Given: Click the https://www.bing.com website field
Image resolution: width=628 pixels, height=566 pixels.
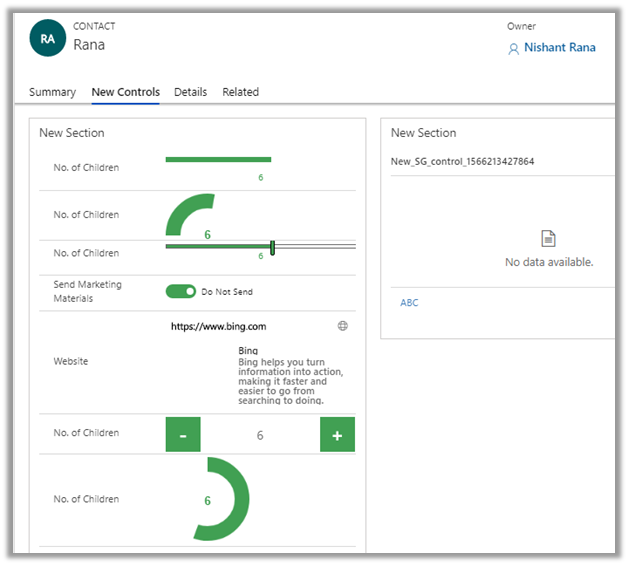Looking at the screenshot, I should click(218, 326).
